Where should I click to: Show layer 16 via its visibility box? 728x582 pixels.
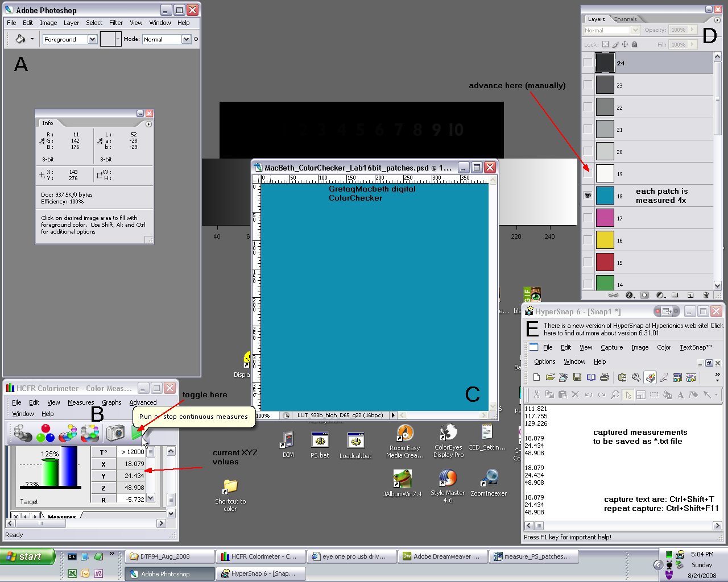pyautogui.click(x=588, y=240)
